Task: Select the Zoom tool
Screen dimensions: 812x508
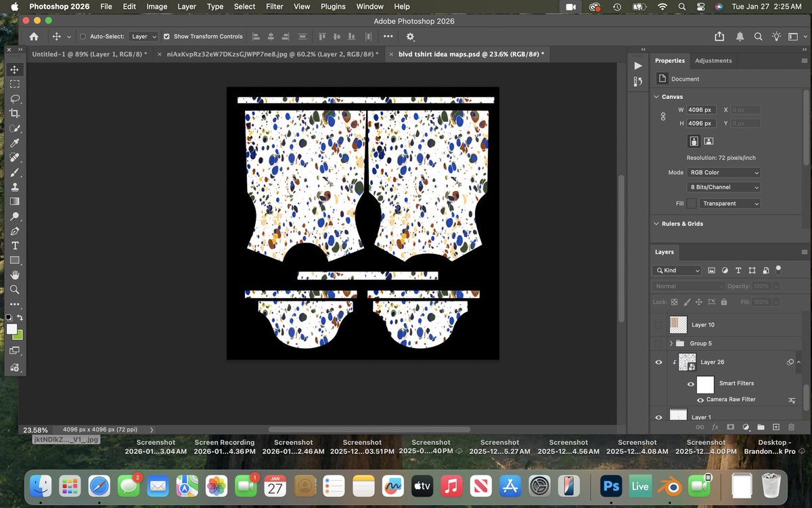Action: (x=15, y=289)
